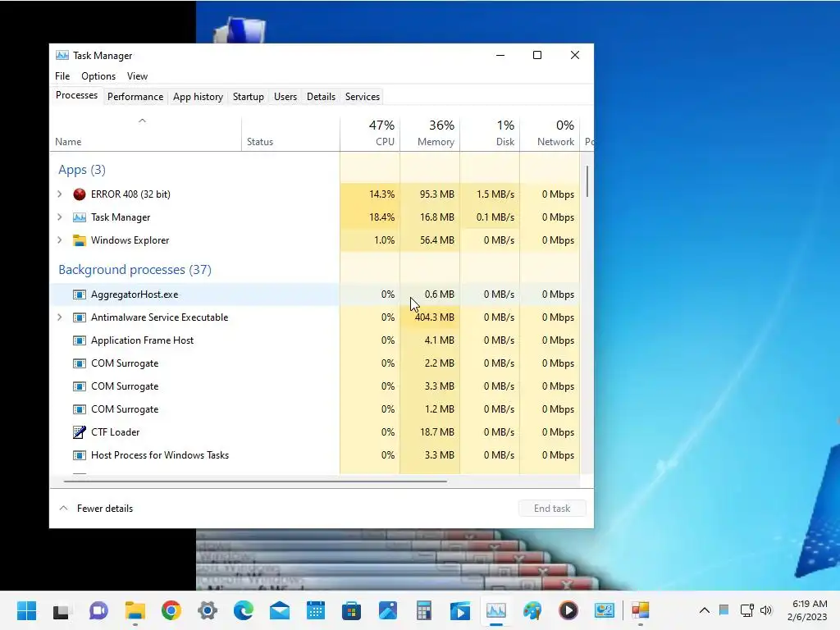
Task: Click the Windows Explorer folder icon in Apps
Action: point(80,240)
